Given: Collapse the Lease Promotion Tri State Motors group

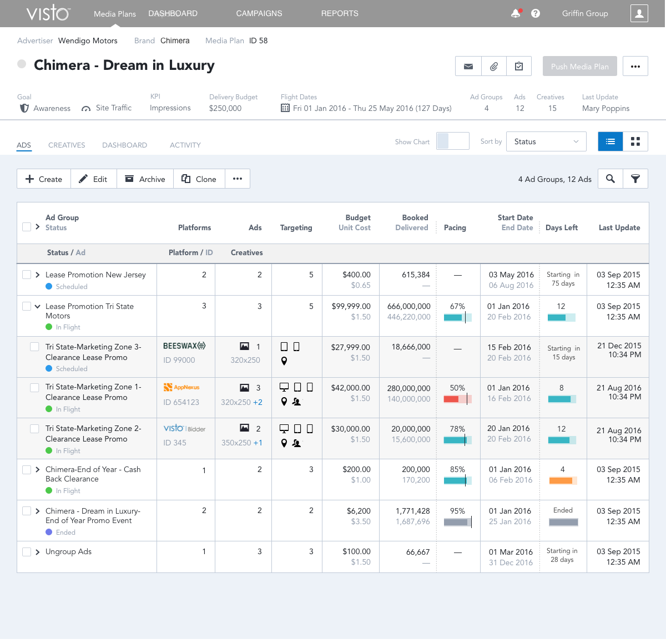Looking at the screenshot, I should (37, 306).
